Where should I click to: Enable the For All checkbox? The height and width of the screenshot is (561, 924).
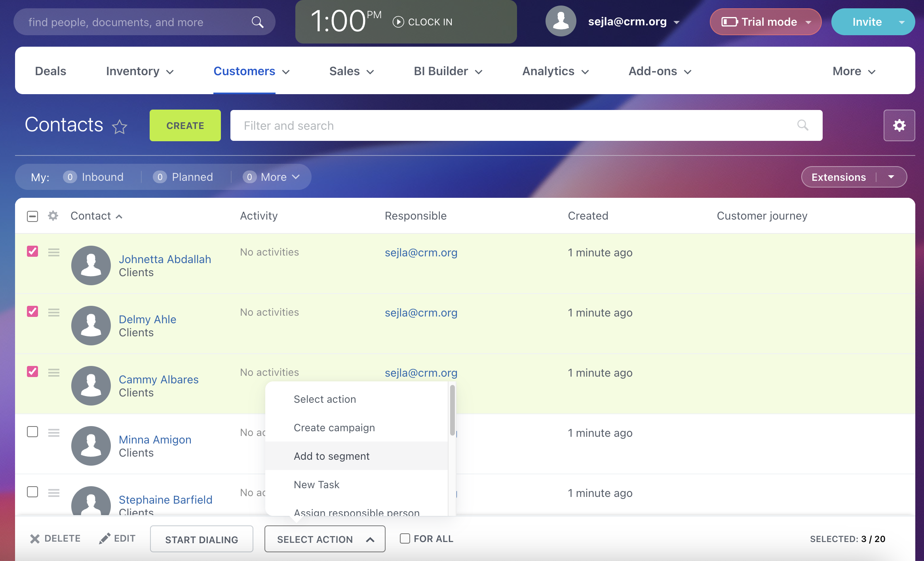(x=405, y=538)
